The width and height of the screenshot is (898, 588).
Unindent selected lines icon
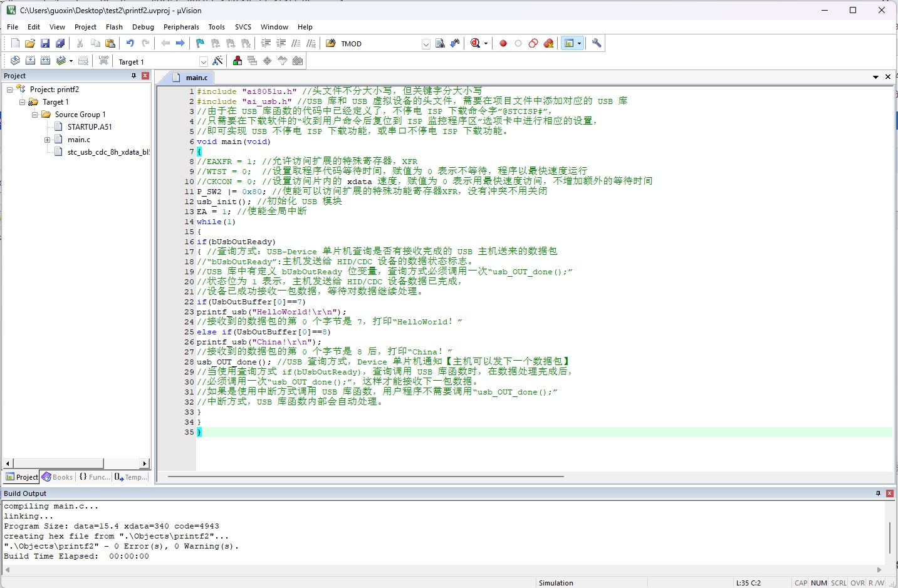click(281, 43)
